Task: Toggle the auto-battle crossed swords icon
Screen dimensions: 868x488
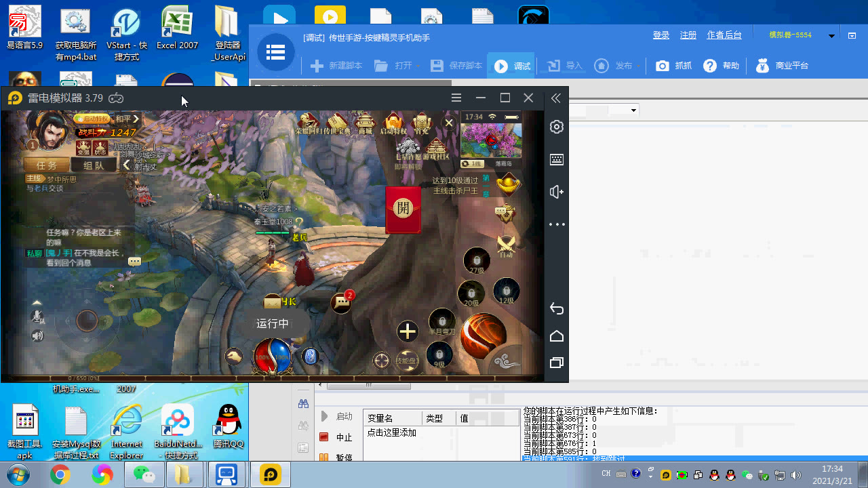Action: pyautogui.click(x=506, y=245)
